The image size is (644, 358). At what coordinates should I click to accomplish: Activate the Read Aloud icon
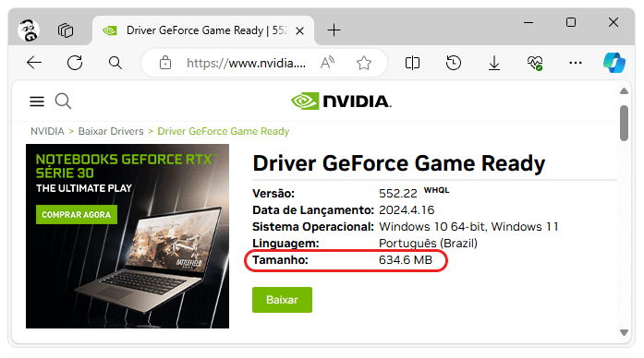tap(327, 63)
